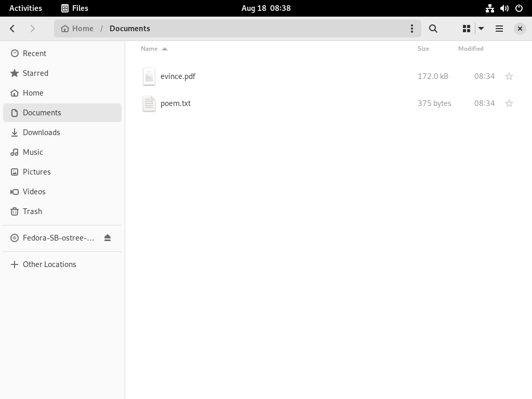Eject the Fedora-SB-ostree volume
532x399 pixels.
click(x=108, y=238)
